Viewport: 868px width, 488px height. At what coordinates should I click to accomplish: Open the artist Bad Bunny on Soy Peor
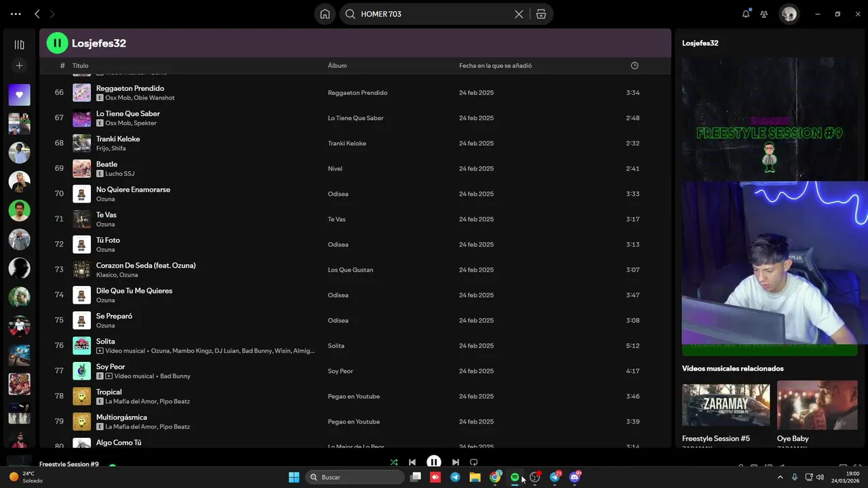pos(175,376)
